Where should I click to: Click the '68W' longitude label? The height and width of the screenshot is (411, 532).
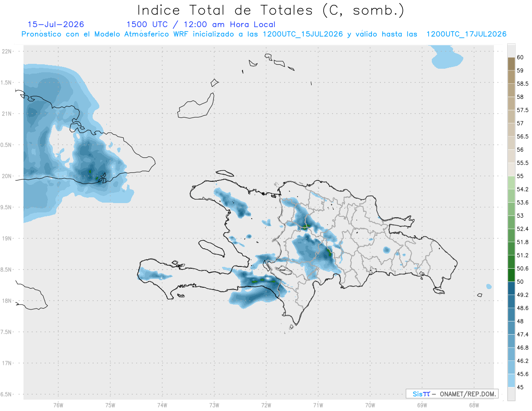click(474, 405)
